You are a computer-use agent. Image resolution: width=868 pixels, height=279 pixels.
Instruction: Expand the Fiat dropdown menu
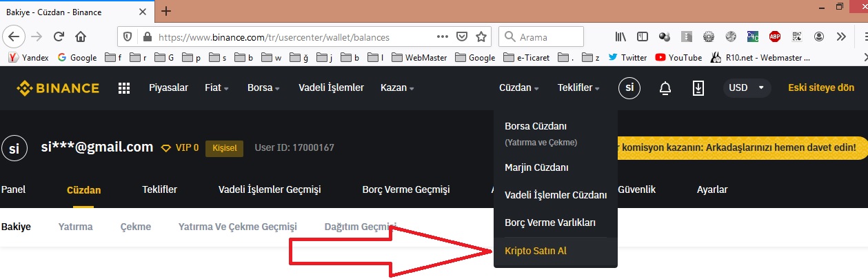coord(216,87)
